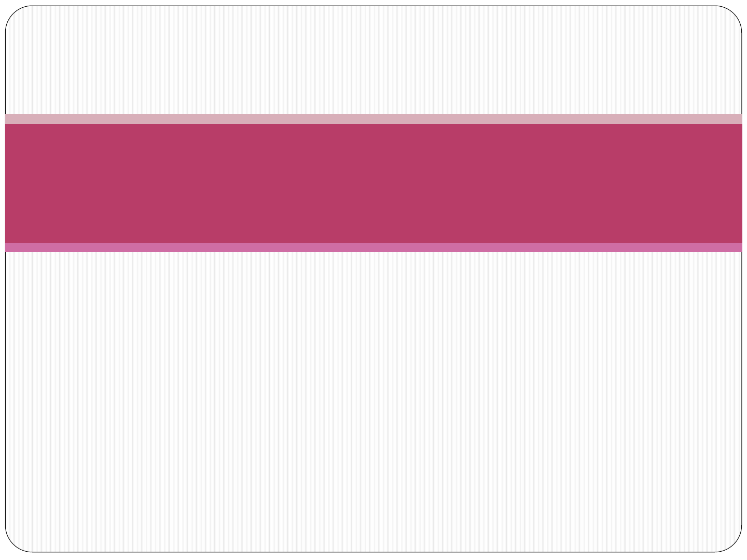The width and height of the screenshot is (747, 560).
Task: Click the rounded top-left corner of the slide border
Action: pyautogui.click(x=14, y=15)
